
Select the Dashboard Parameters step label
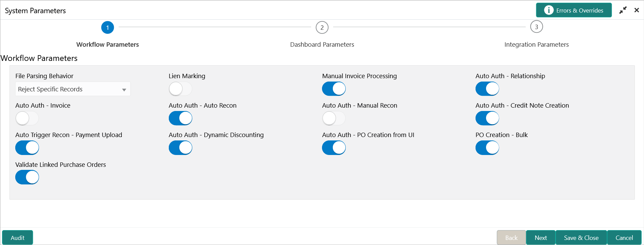322,45
